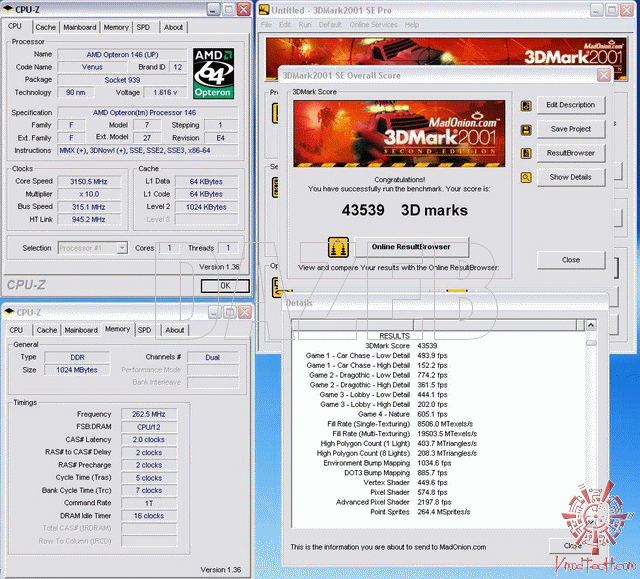
Task: Switch to Memory tab in top CPU-Z
Action: coord(116,27)
